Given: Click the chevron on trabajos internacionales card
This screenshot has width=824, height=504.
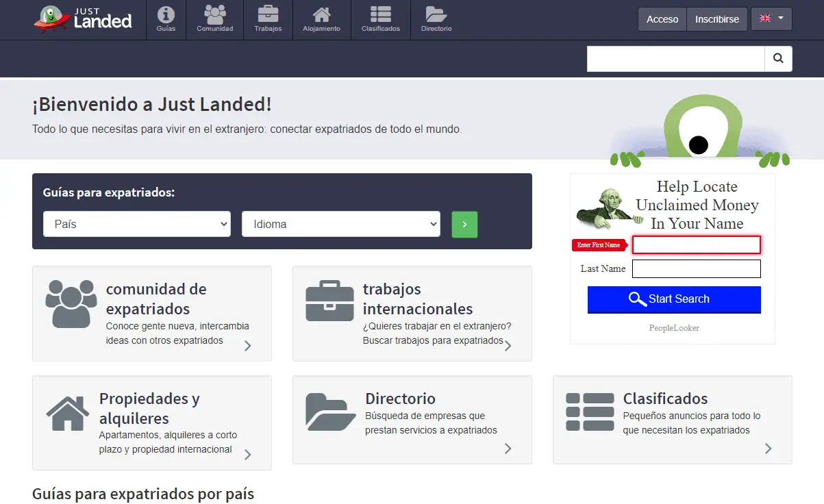Looking at the screenshot, I should (508, 346).
